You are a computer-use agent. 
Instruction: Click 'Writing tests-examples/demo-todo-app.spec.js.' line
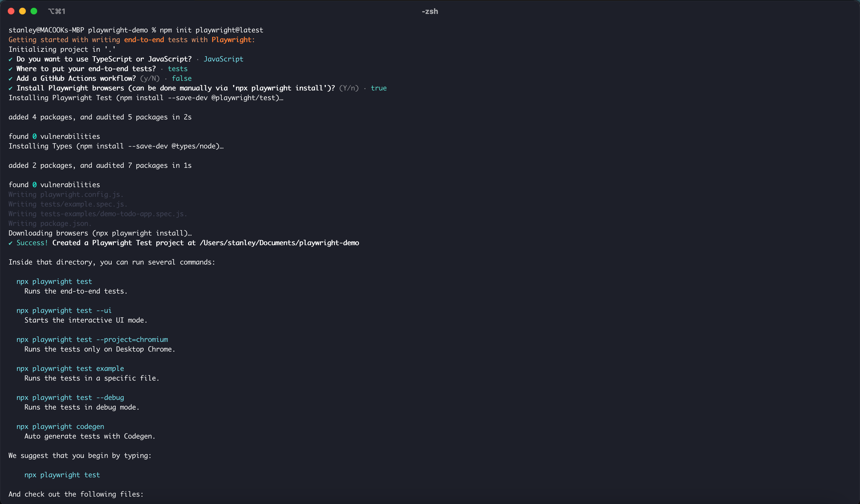(x=98, y=214)
